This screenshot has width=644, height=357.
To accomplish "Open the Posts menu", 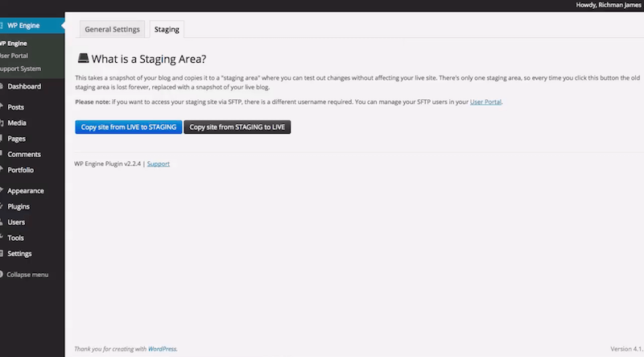I will point(15,107).
